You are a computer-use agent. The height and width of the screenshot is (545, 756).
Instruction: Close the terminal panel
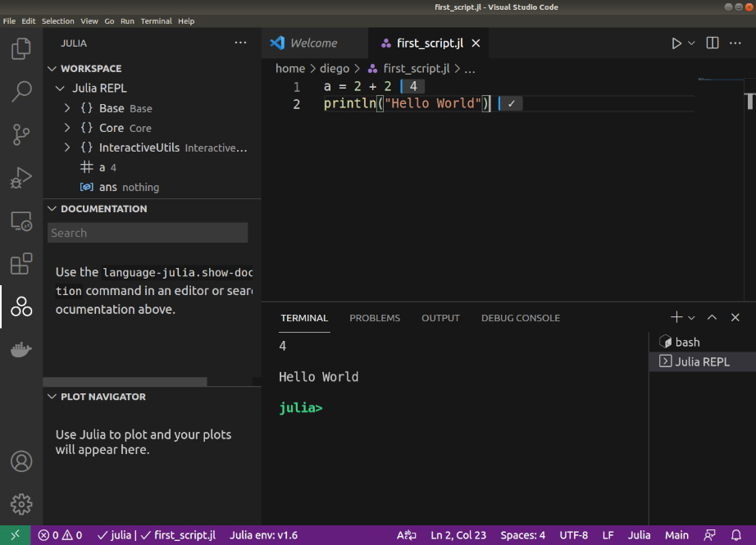[735, 317]
